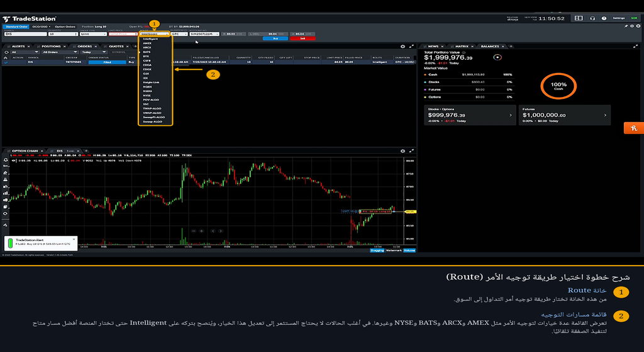
Task: Choose NYSE from the route list
Action: tap(147, 96)
